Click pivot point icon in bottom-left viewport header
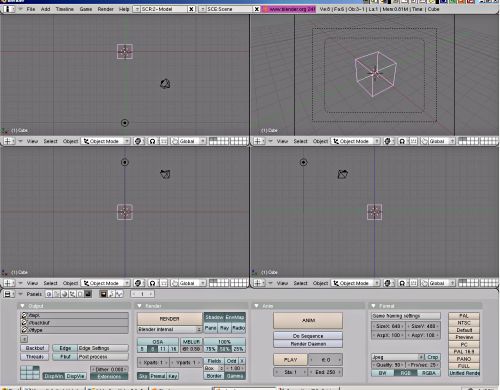The width and height of the screenshot is (500, 390). pyautogui.click(x=152, y=283)
